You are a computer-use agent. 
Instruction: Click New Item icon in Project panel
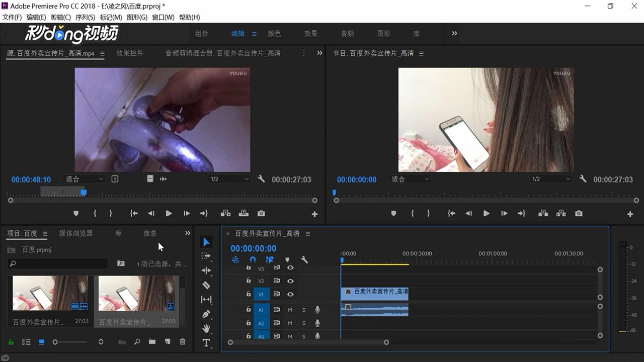click(168, 342)
